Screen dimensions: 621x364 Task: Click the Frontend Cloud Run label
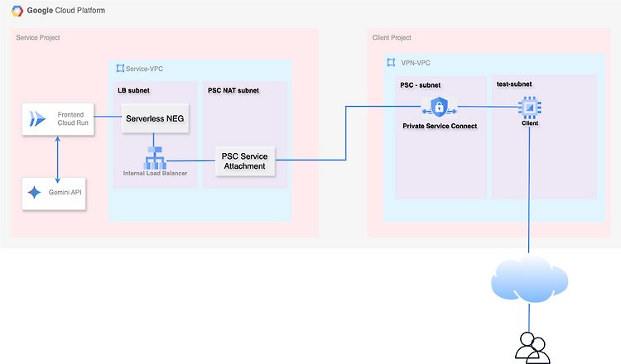[73, 118]
